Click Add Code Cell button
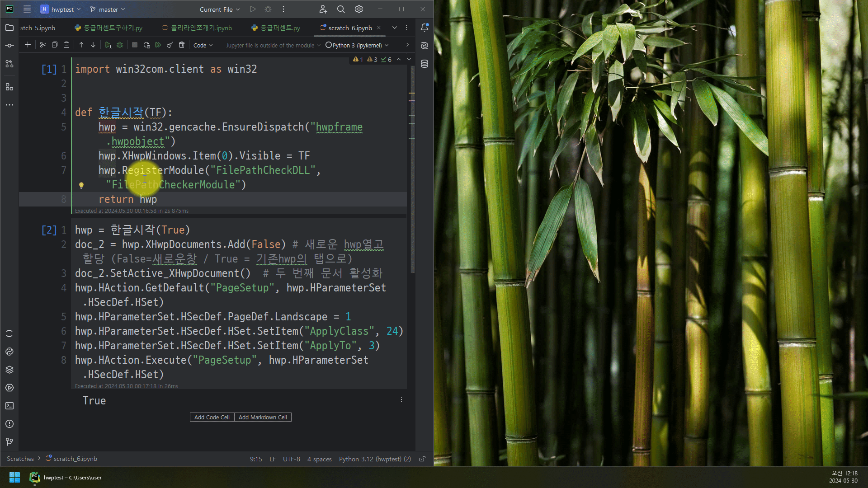 click(x=211, y=417)
